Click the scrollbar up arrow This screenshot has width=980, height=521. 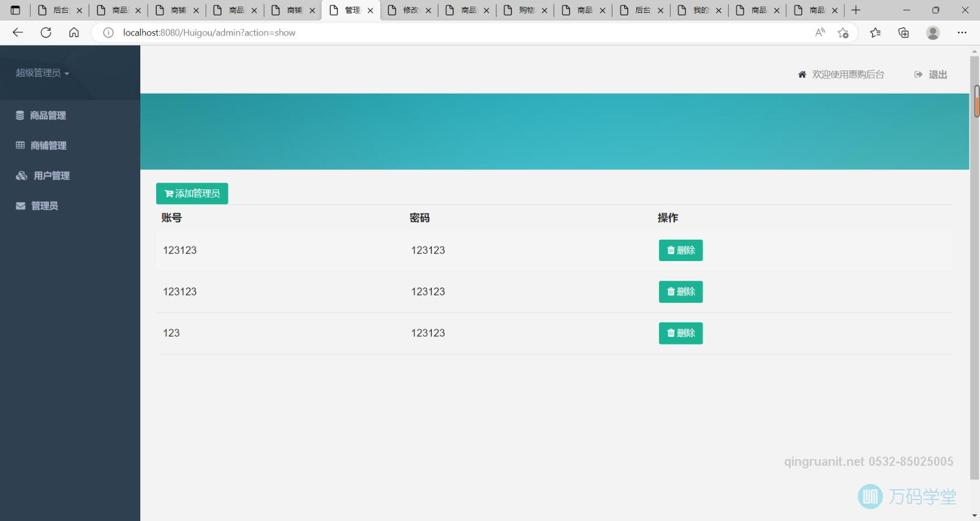[x=974, y=51]
